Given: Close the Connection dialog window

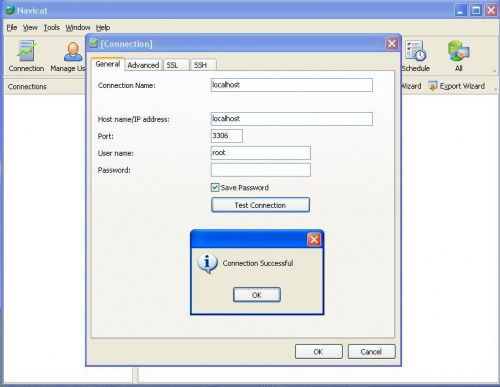Looking at the screenshot, I should point(392,43).
